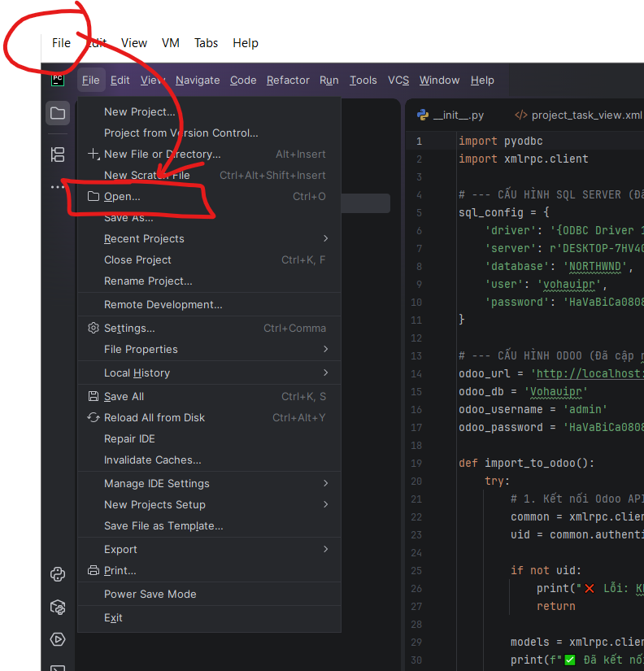Toggle Power Save Mode
Screen dimensions: 644x671
150,594
